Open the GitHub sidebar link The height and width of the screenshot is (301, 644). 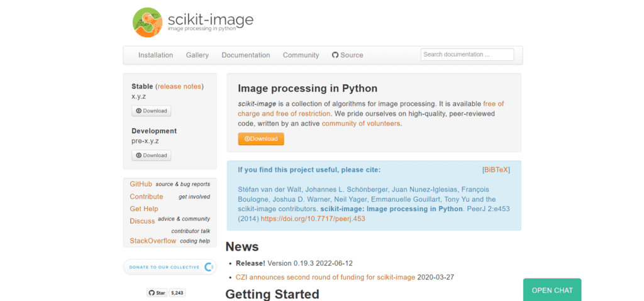pyautogui.click(x=141, y=184)
